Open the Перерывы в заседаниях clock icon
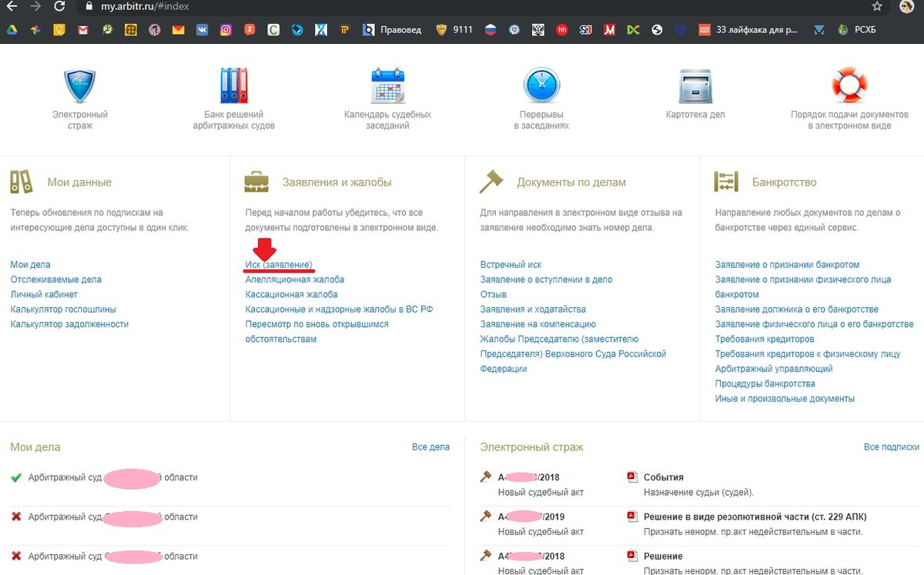 pos(541,85)
